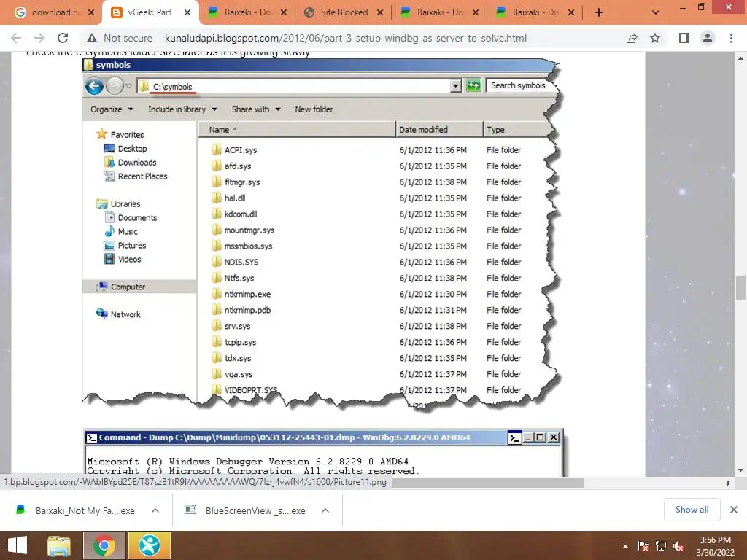Open tab search chevron

(656, 12)
